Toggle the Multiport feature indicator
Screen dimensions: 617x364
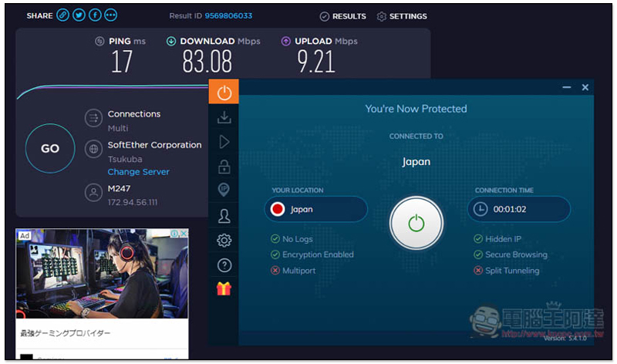coord(293,271)
